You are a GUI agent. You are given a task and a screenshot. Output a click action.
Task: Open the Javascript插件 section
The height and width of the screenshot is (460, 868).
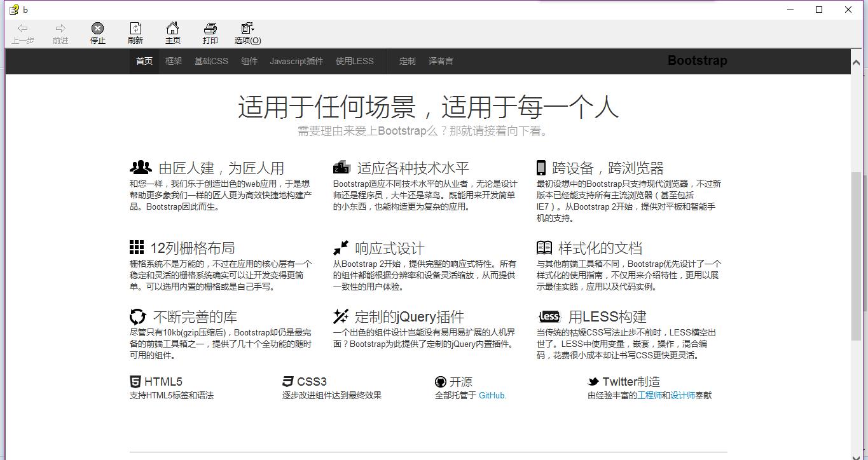point(296,61)
